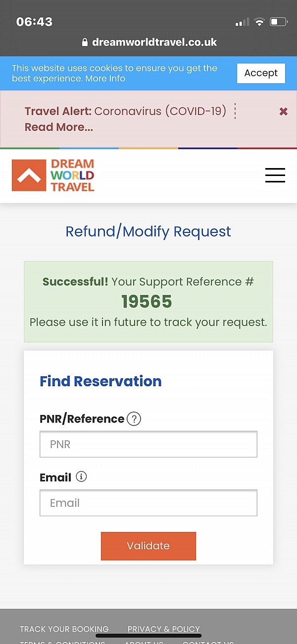Open Read More about Coronavirus alert
The image size is (297, 644).
58,127
